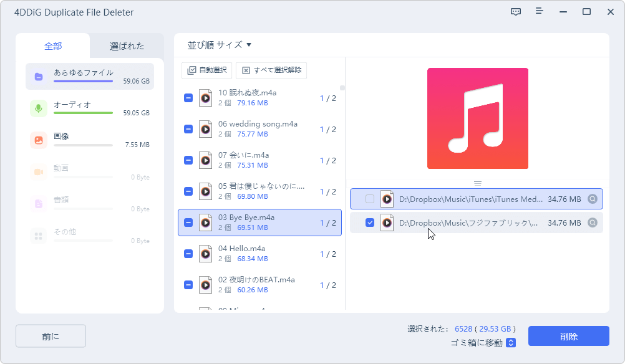Open the 並び順 サイズ sort dropdown
625x364 pixels.
tap(219, 45)
